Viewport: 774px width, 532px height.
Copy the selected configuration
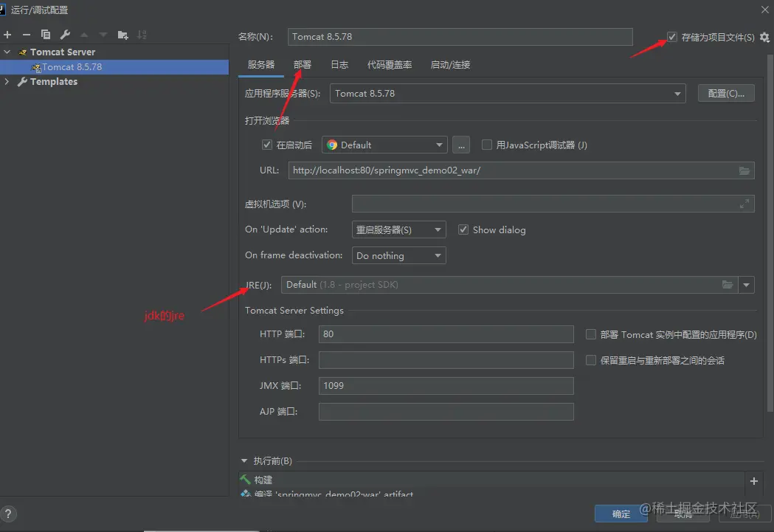click(46, 35)
